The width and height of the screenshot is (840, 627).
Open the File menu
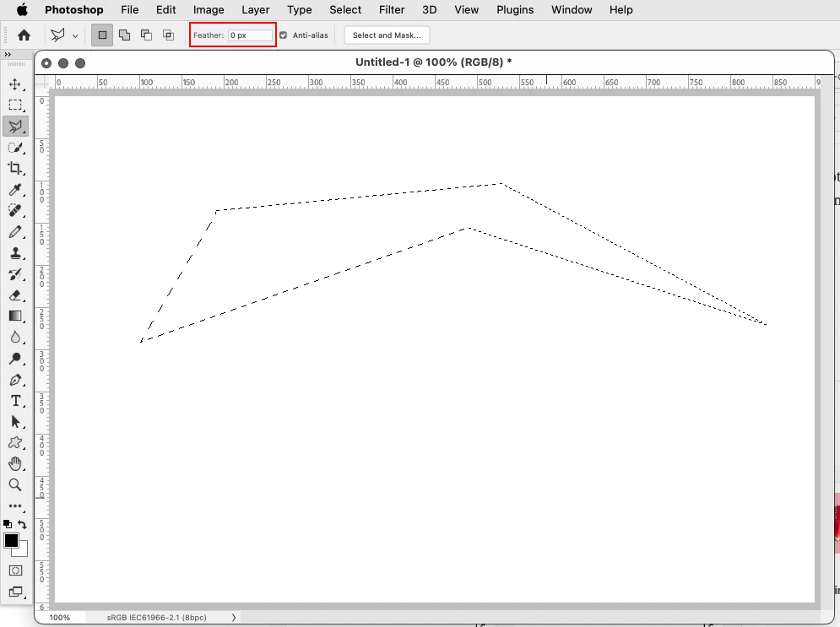(130, 9)
